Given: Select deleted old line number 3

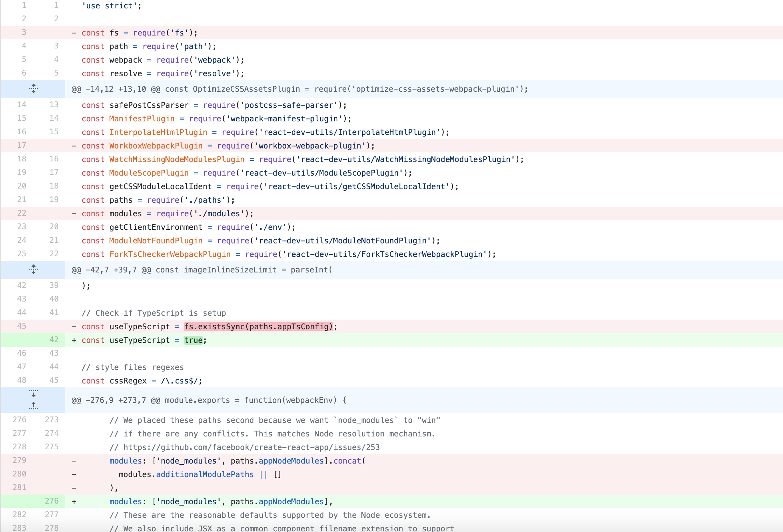Looking at the screenshot, I should (x=24, y=32).
